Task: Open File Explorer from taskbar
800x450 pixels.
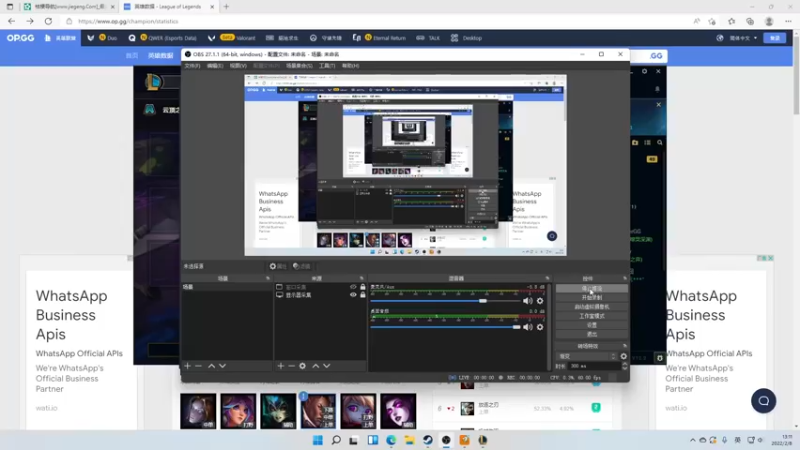Action: [409, 440]
